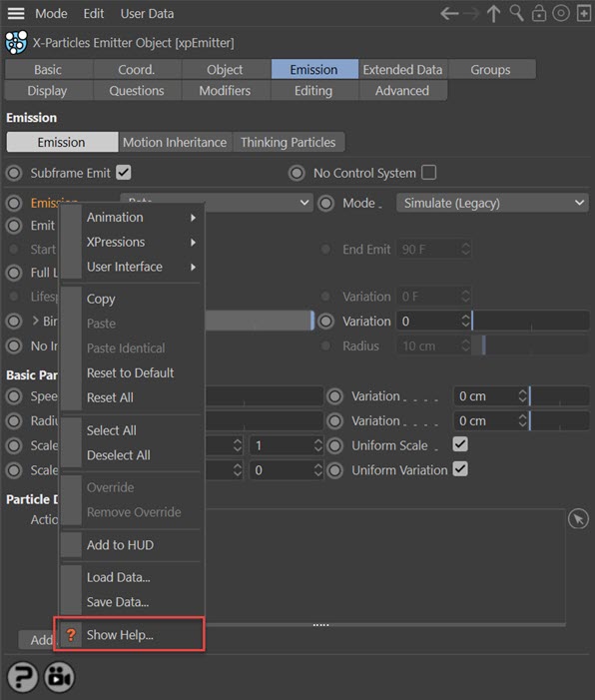This screenshot has width=595, height=700.
Task: Click orange question mark beside Show Help
Action: [71, 634]
